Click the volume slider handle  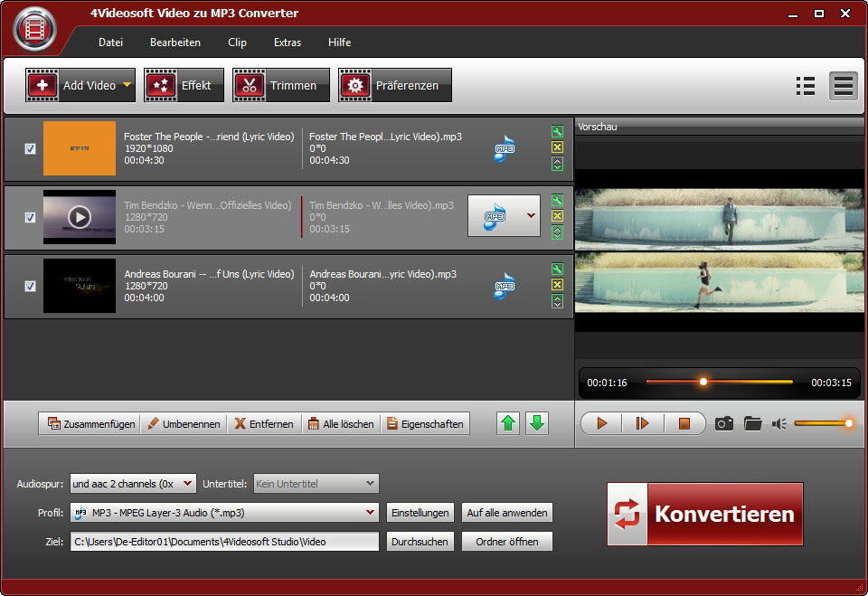click(x=849, y=423)
